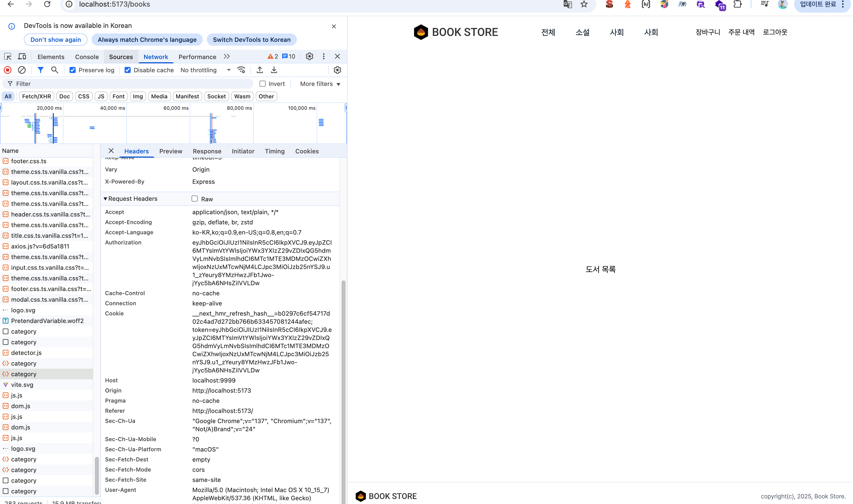The width and height of the screenshot is (853, 504).
Task: Click into the network Filter input field
Action: click(128, 84)
